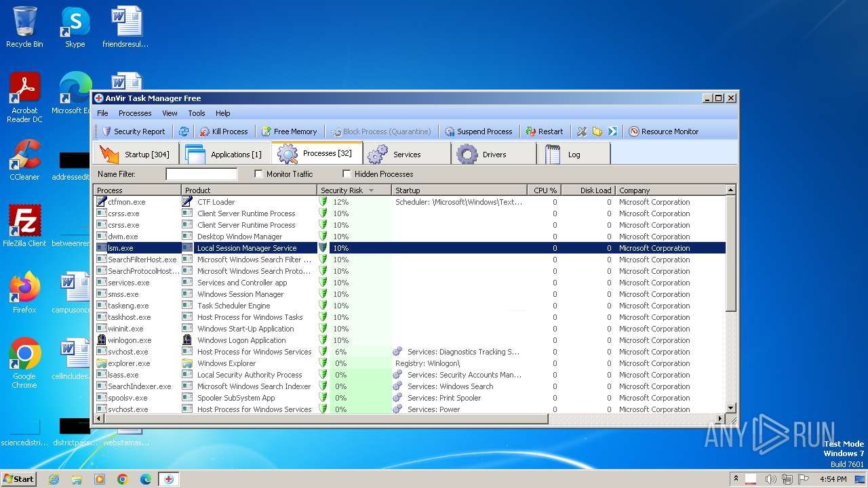Click the Windows Explorer product icon

coord(187,363)
